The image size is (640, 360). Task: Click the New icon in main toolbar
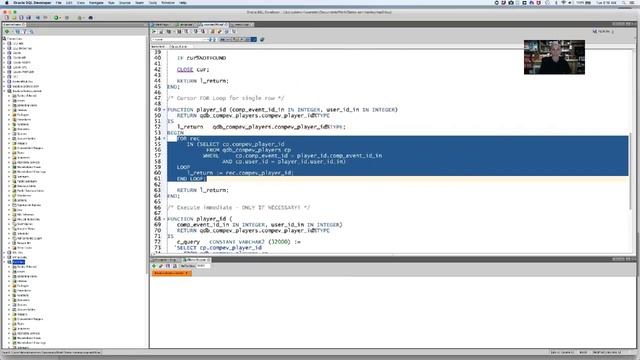(7, 18)
